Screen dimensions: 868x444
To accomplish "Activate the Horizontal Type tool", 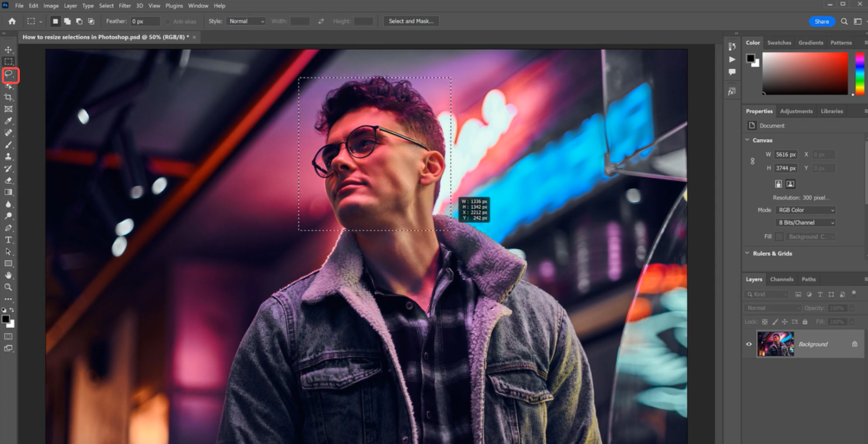I will [9, 240].
